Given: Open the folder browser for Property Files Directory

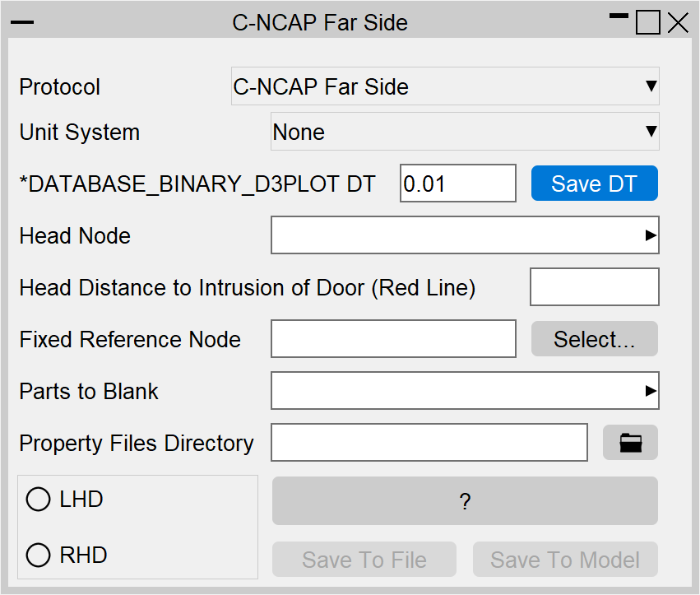Looking at the screenshot, I should pos(630,443).
